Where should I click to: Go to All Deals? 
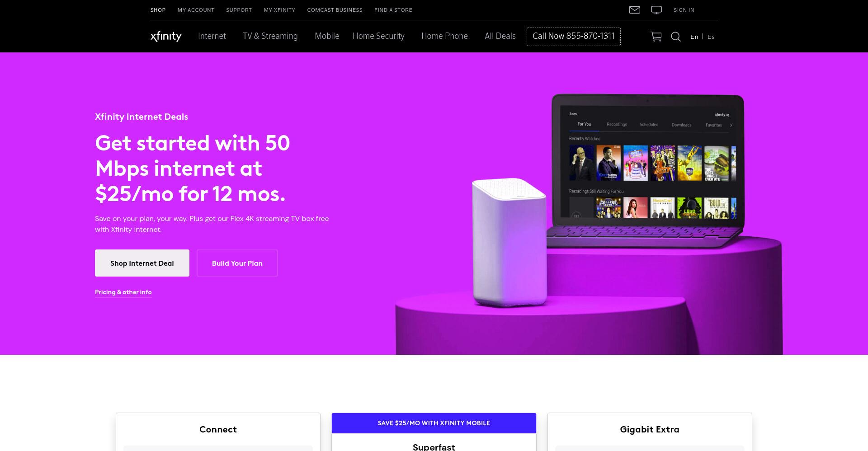pyautogui.click(x=500, y=36)
